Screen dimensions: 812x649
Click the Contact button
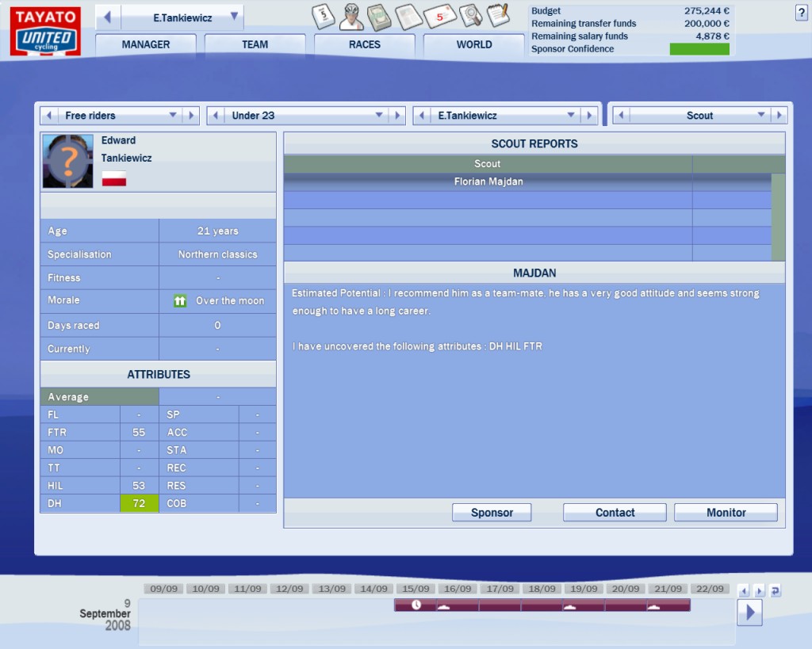pos(615,513)
